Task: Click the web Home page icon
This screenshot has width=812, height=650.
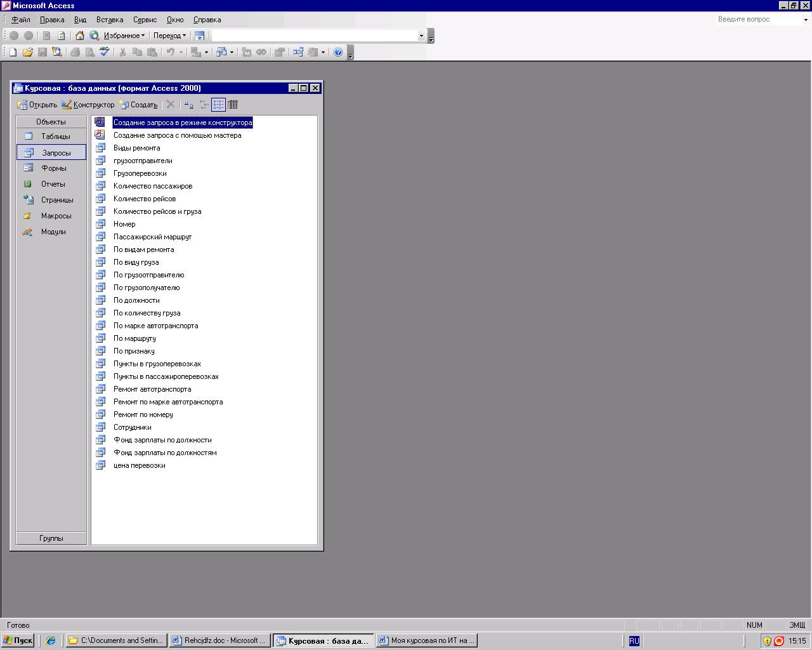Action: 80,36
